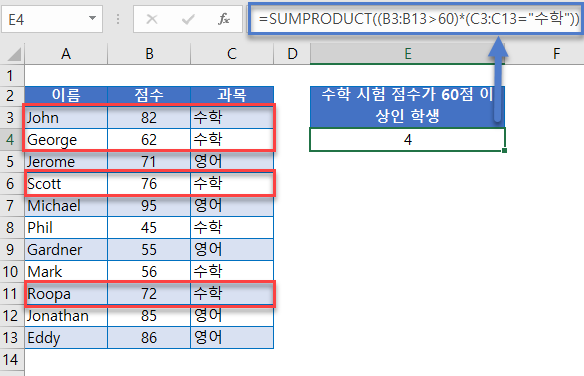Click Michael's score cell 95
Image resolution: width=584 pixels, height=376 pixels.
pyautogui.click(x=149, y=205)
